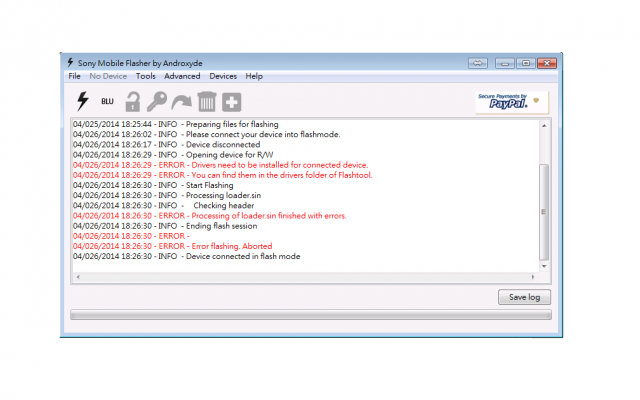Click the horizontal scroll right arrow
This screenshot has height=400, width=640.
[x=533, y=277]
